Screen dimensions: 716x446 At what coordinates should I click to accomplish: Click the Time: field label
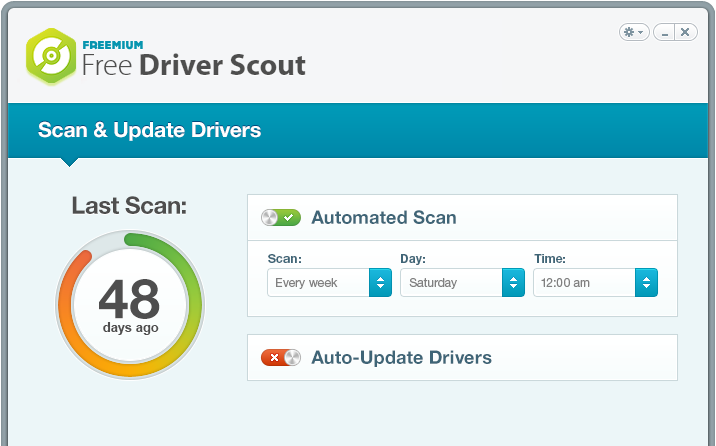(x=550, y=259)
